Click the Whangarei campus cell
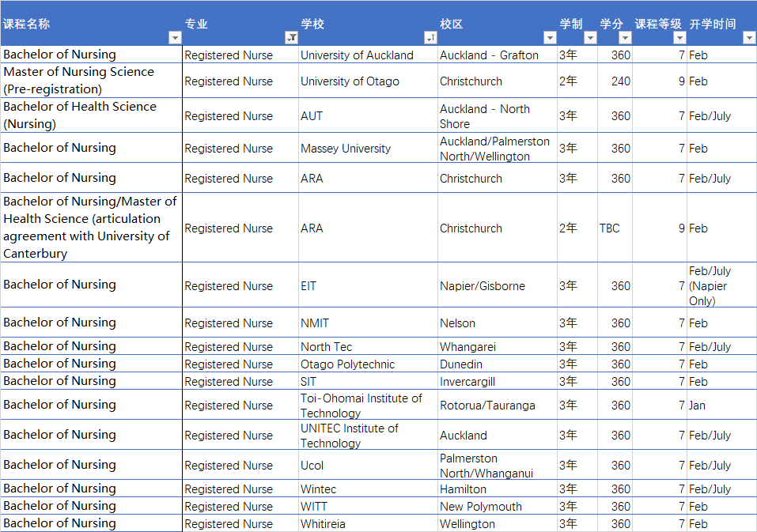The image size is (757, 532). pos(498,346)
